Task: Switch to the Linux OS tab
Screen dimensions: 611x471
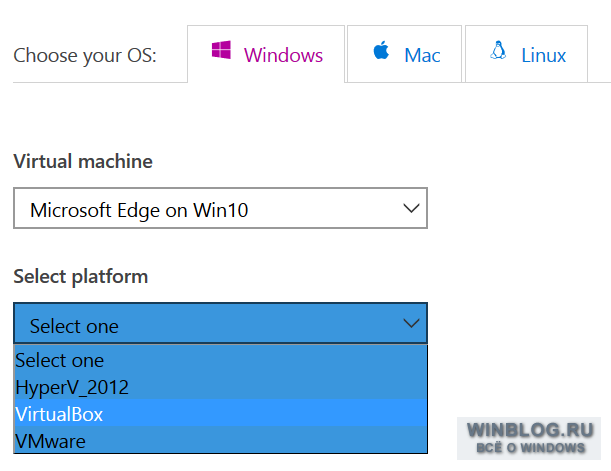Action: tap(526, 54)
